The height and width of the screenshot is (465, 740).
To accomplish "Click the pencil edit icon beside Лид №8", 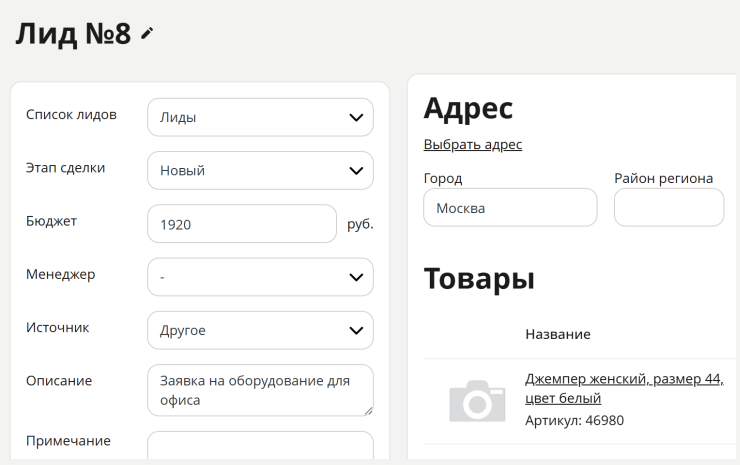I will click(147, 34).
